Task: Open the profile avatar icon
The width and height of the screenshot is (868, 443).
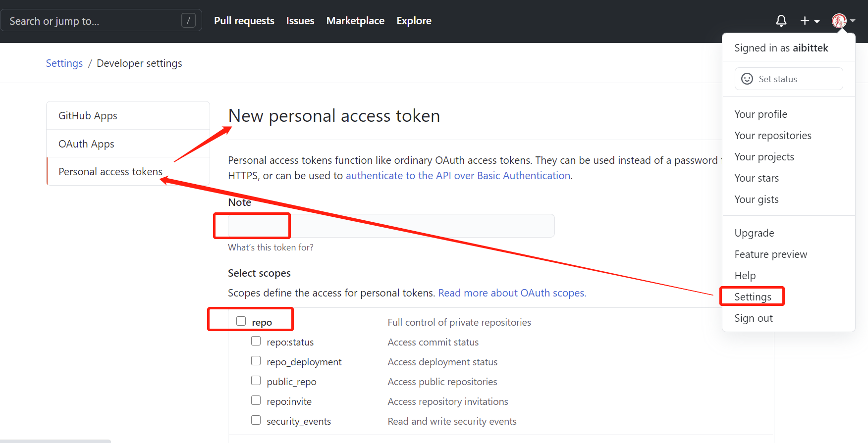Action: tap(838, 21)
